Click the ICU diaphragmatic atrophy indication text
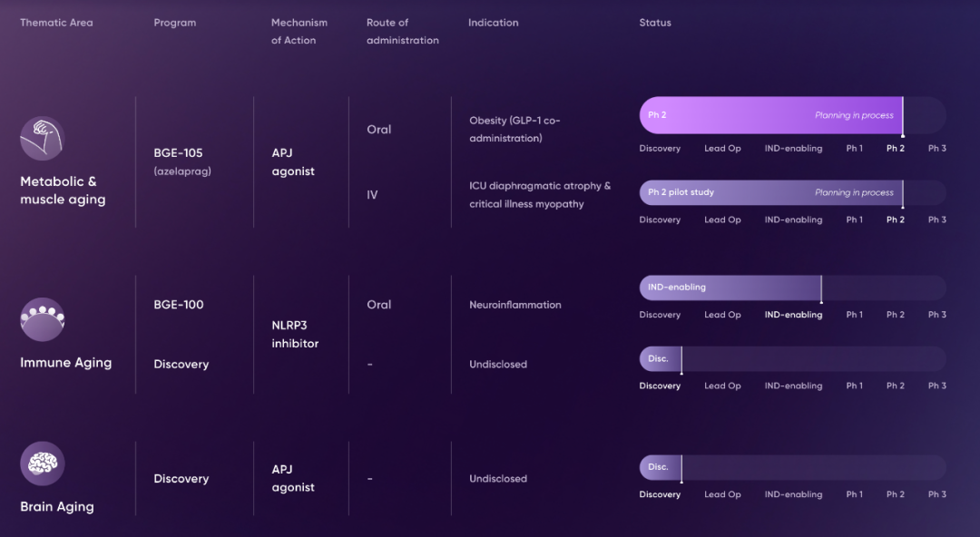Screen dimensions: 980x537 coord(539,194)
